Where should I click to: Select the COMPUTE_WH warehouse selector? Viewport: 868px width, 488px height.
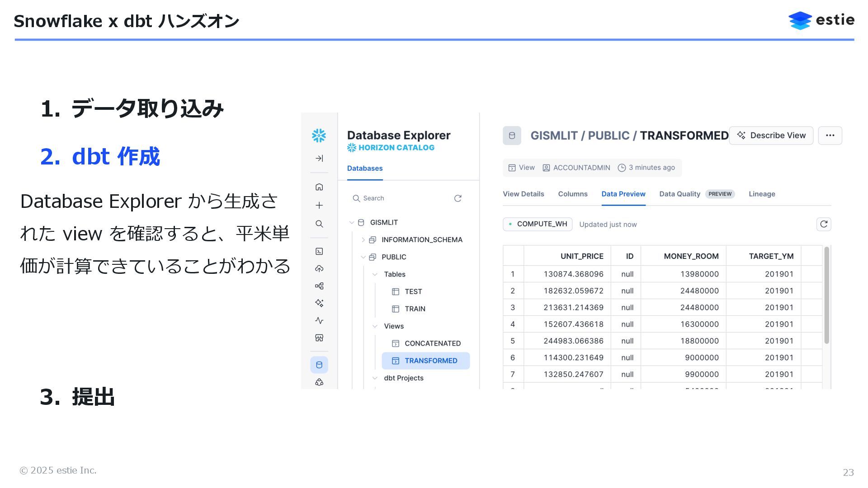click(538, 224)
